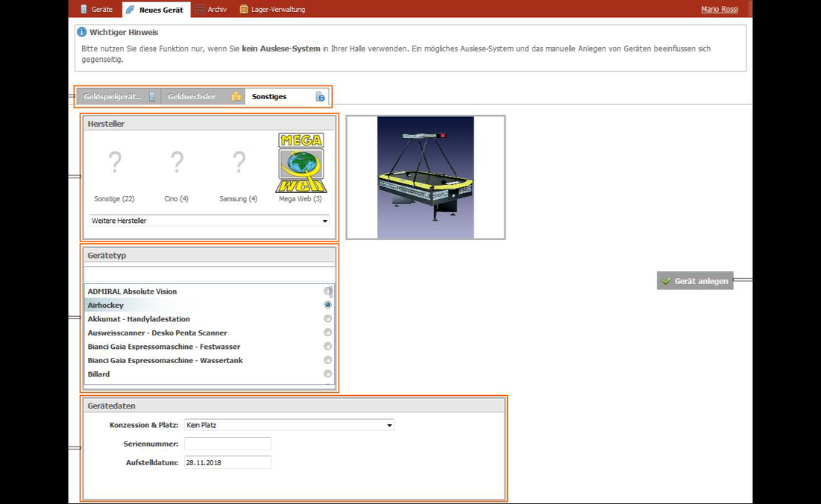This screenshot has width=821, height=504.
Task: Open the Lager-Verwaltung tab
Action: coord(272,10)
